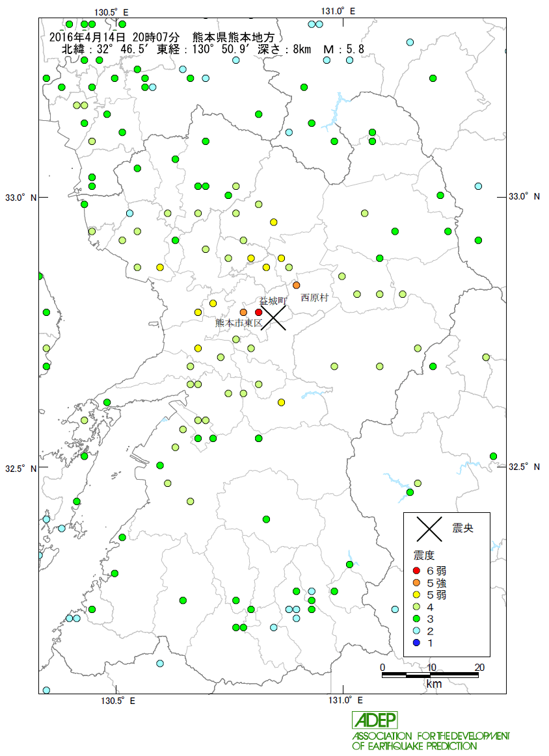Pick the light green intensity 4 legend swatch
Screen dimensions: 549x756
coord(417,607)
